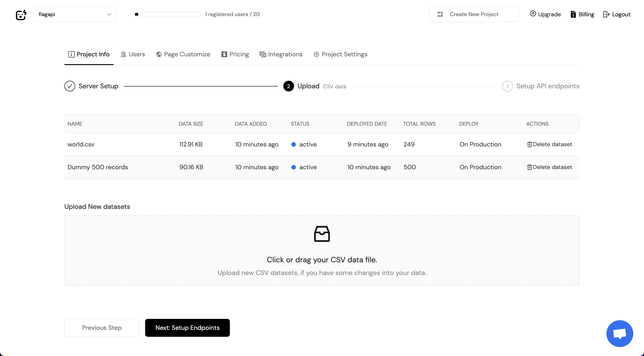This screenshot has width=644, height=356.
Task: Click the 249 total rows value
Action: tap(409, 144)
